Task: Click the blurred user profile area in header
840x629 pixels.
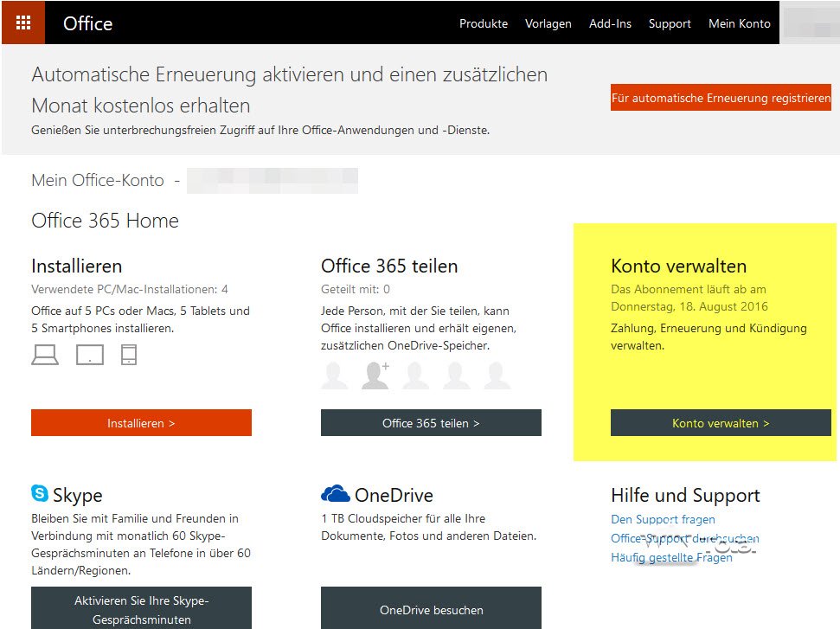Action: (810, 23)
